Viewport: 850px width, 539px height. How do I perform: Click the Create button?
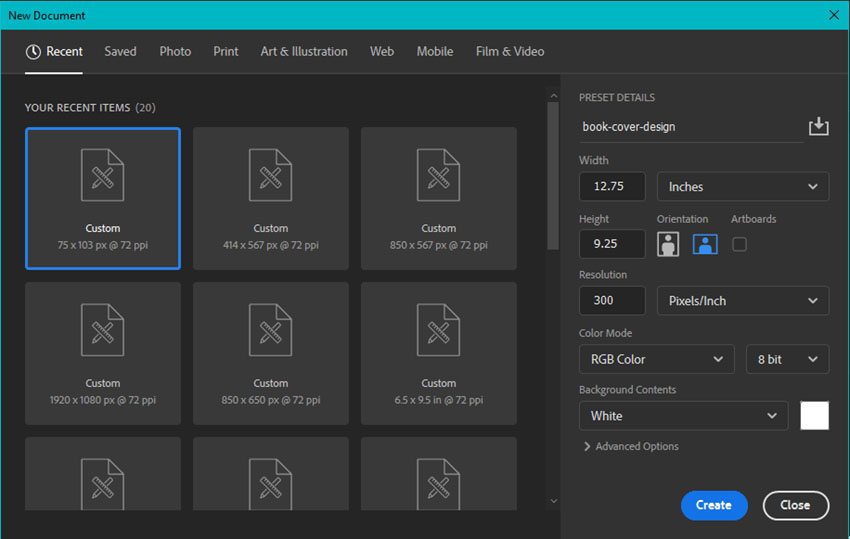(714, 505)
